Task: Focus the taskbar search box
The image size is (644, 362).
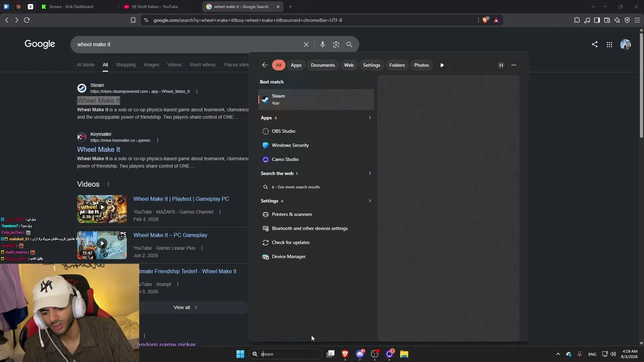Action: click(x=285, y=354)
